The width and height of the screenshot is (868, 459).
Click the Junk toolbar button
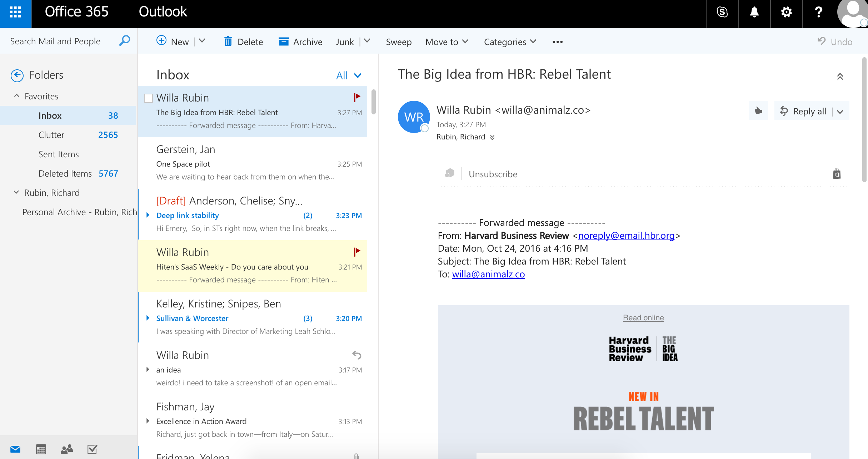click(345, 42)
